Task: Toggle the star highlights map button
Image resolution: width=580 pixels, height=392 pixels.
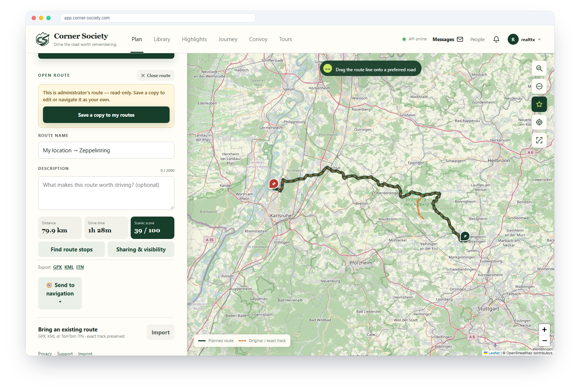Action: pos(539,104)
